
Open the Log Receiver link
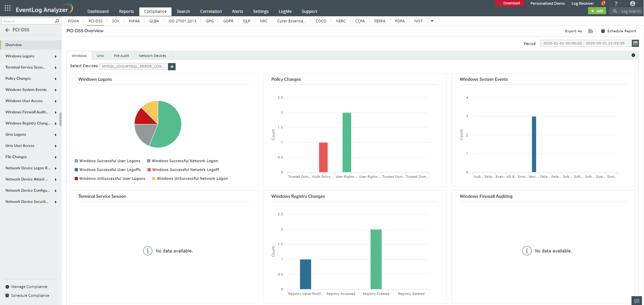583,3
